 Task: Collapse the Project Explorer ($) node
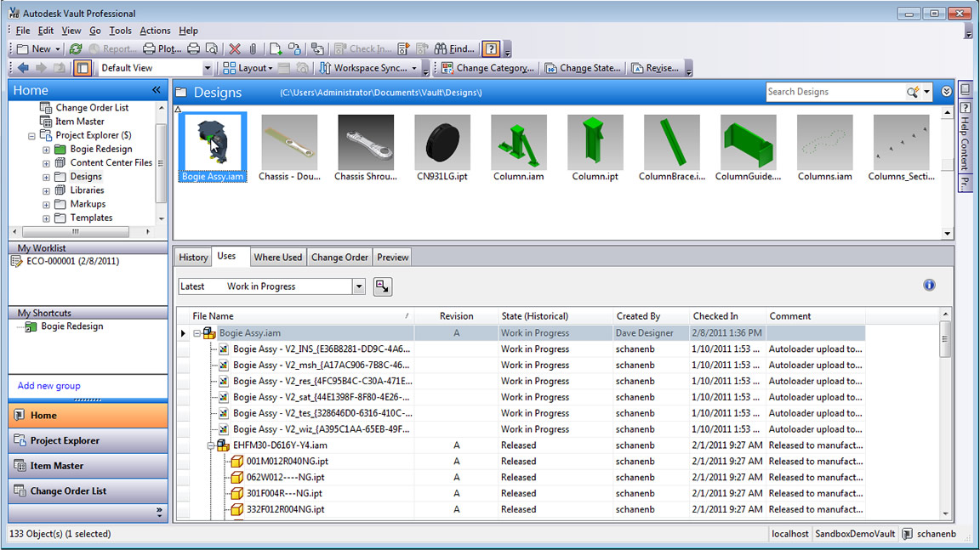coord(31,135)
